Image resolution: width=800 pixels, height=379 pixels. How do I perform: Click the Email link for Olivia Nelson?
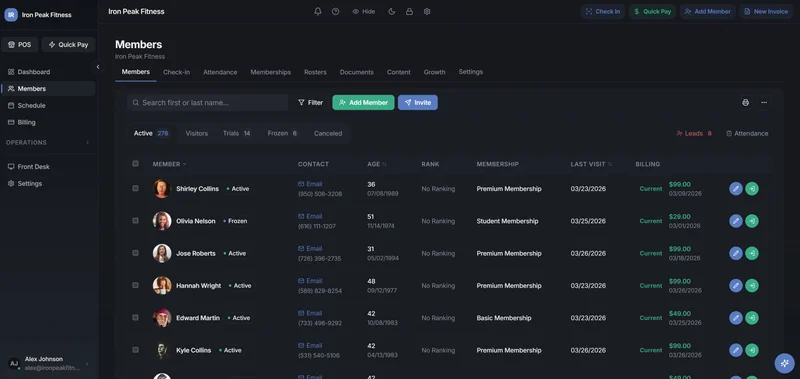click(x=310, y=216)
